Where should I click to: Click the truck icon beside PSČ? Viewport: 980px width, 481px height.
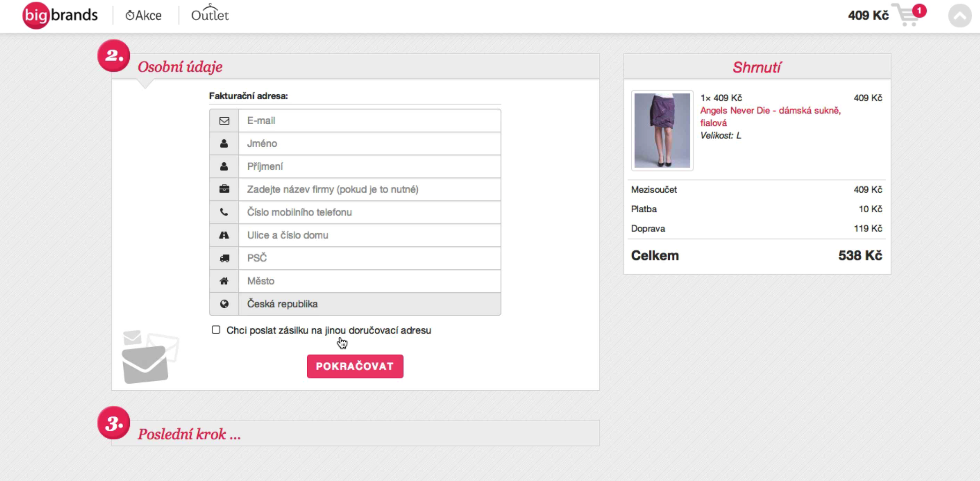pos(224,258)
